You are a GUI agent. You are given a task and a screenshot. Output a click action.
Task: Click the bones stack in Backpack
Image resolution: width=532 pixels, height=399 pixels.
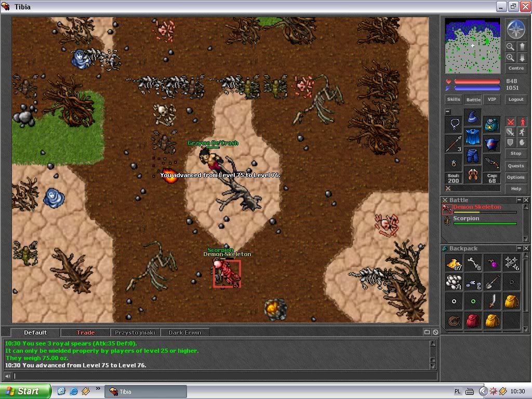click(473, 263)
